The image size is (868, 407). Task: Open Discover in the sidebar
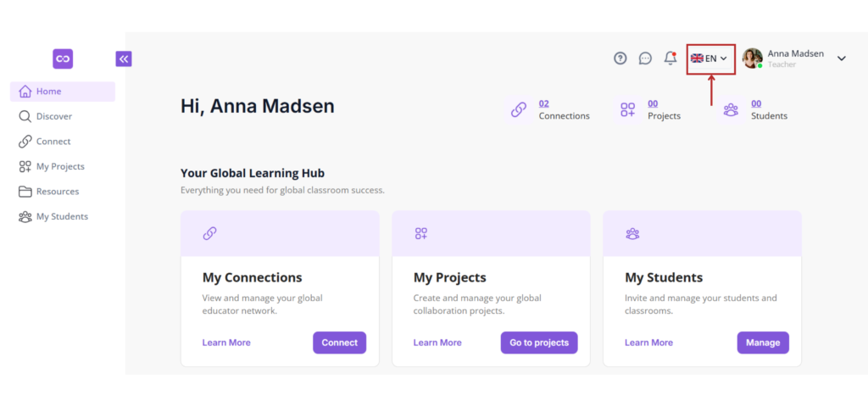[x=53, y=116]
